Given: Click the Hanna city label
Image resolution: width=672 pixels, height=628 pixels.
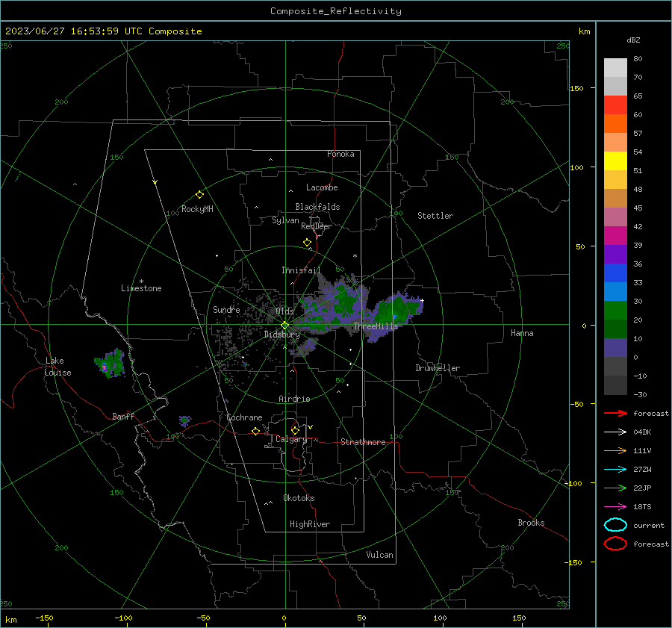Looking at the screenshot, I should pos(522,333).
